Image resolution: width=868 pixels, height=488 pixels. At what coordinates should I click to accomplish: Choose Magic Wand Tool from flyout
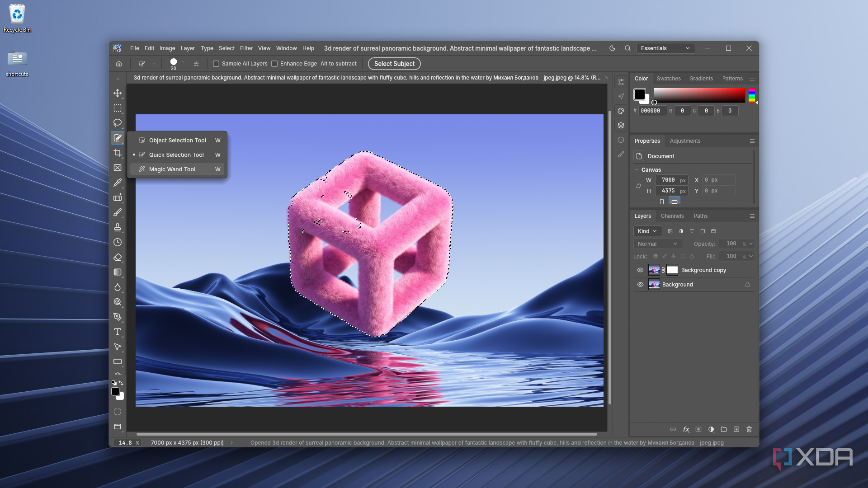177,169
